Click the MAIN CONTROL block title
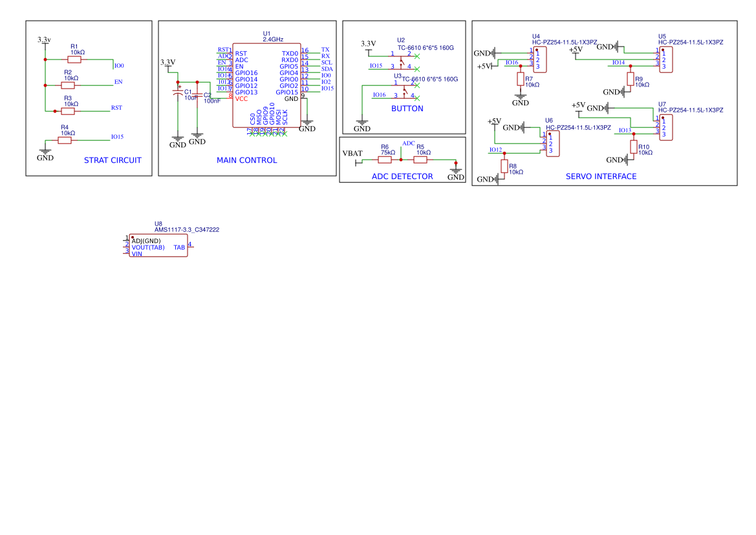Screen dimensions: 756x535 click(247, 160)
